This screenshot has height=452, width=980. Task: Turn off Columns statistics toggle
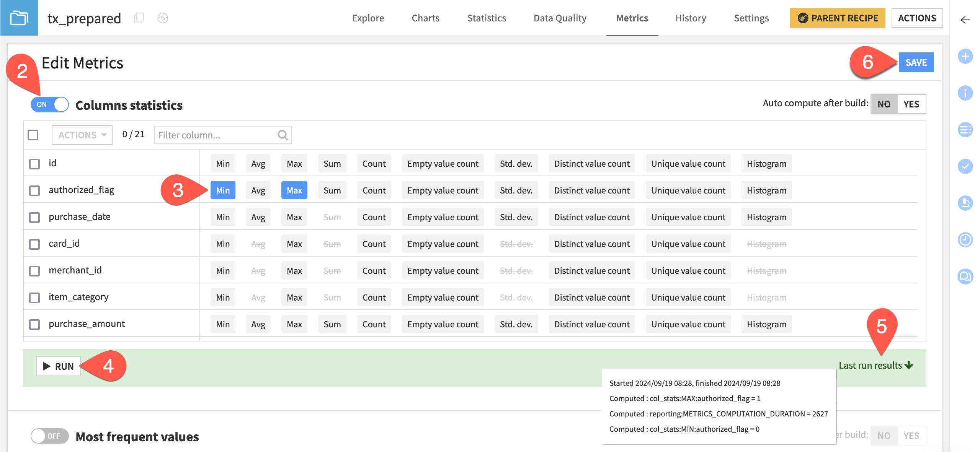click(x=49, y=104)
